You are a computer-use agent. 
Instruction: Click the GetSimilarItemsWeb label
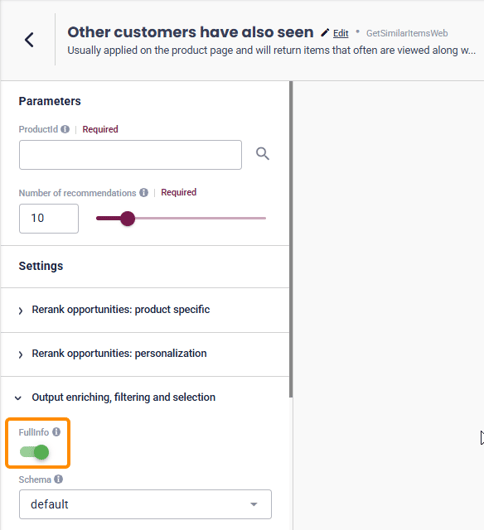(407, 33)
